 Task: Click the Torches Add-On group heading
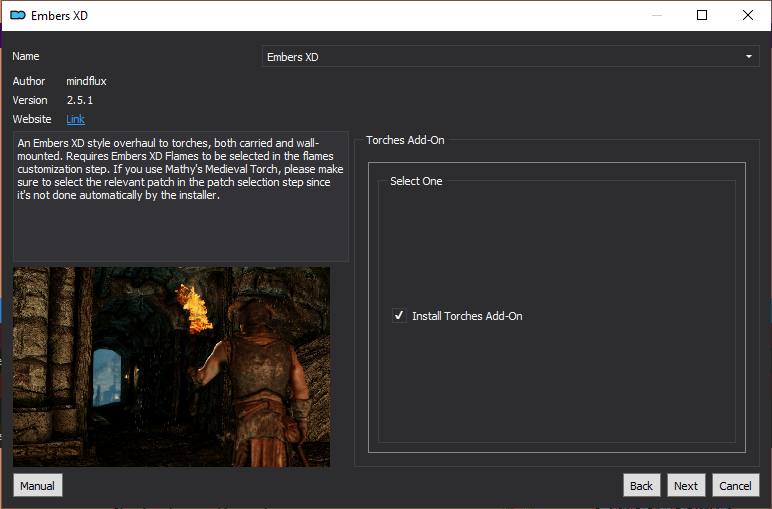pyautogui.click(x=405, y=140)
